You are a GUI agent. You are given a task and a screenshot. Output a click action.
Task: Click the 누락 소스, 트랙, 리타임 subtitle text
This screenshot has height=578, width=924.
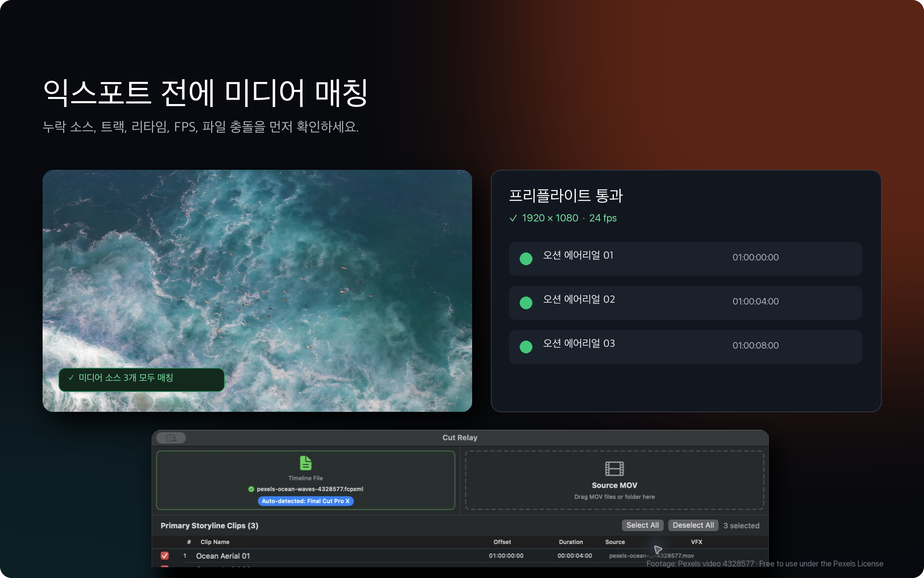pos(200,126)
